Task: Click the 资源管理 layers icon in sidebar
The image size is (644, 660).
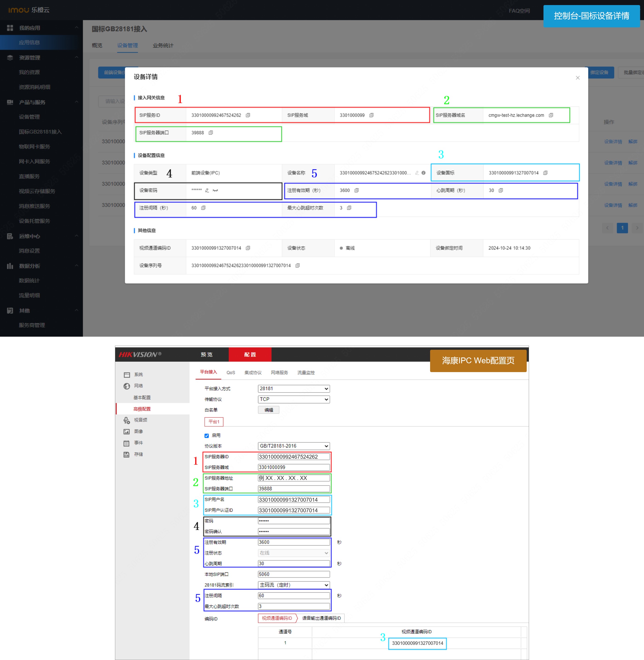Action: [10, 58]
